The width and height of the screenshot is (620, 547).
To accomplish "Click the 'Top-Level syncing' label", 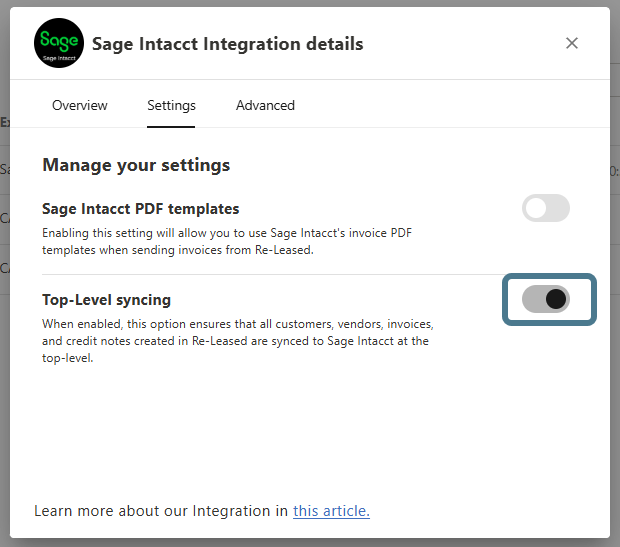I will 106,299.
